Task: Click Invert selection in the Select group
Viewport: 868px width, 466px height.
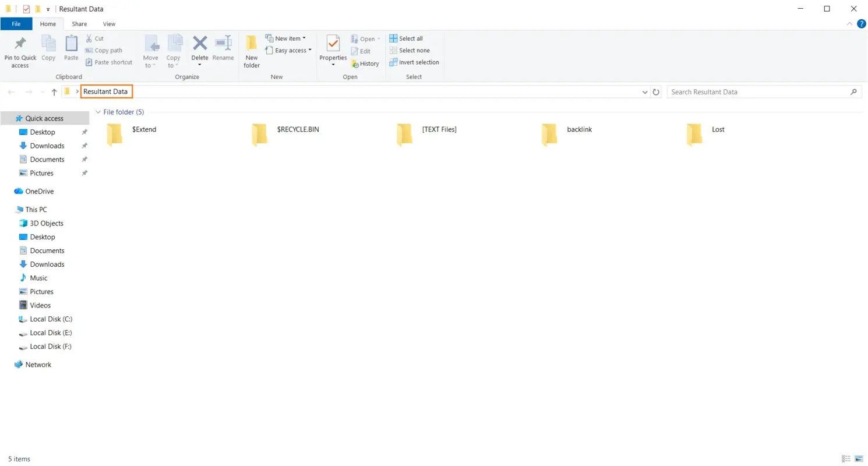Action: point(414,62)
